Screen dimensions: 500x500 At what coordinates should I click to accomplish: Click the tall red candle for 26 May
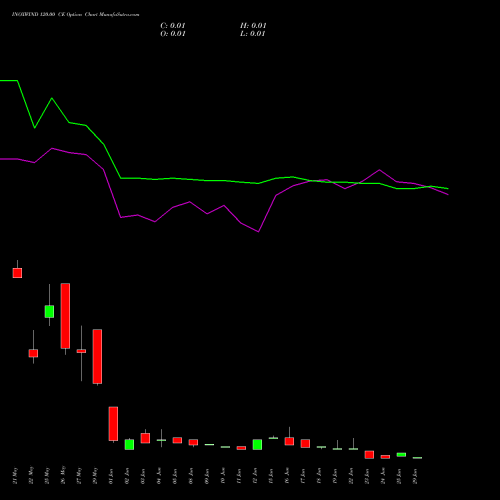[65, 316]
